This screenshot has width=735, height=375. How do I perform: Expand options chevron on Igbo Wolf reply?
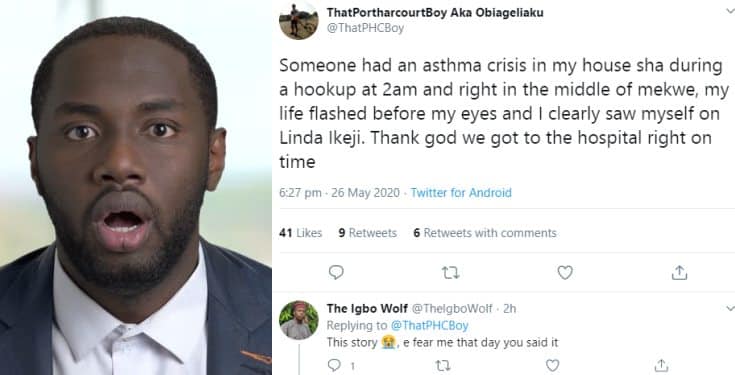pyautogui.click(x=730, y=308)
